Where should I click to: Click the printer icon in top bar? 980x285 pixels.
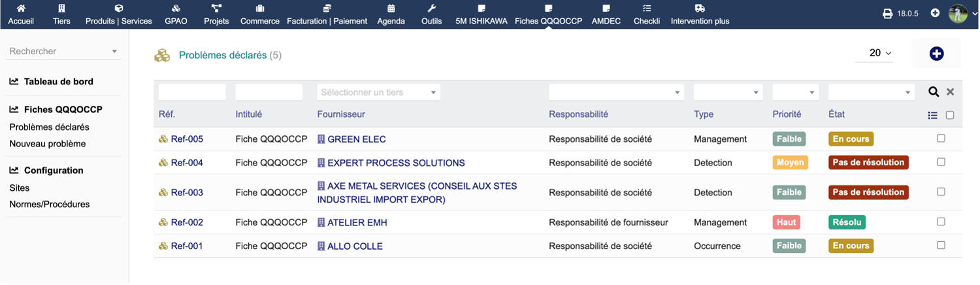[887, 14]
